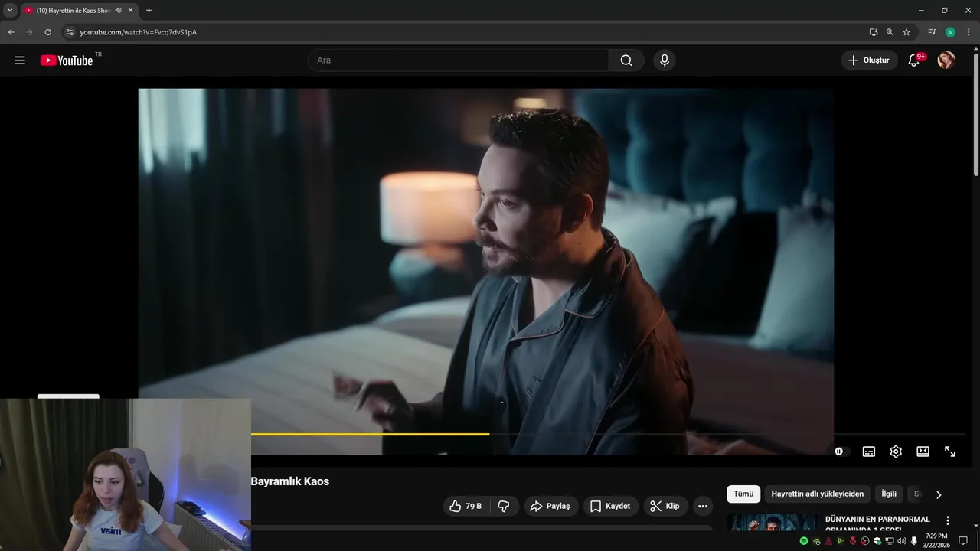
Task: Open the zoom indicator in address bar
Action: click(890, 32)
